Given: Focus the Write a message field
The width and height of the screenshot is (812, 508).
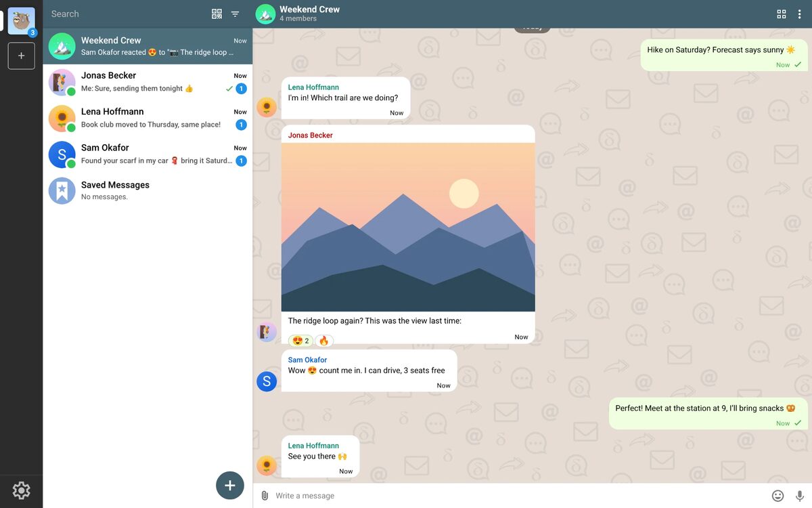Looking at the screenshot, I should click(520, 496).
